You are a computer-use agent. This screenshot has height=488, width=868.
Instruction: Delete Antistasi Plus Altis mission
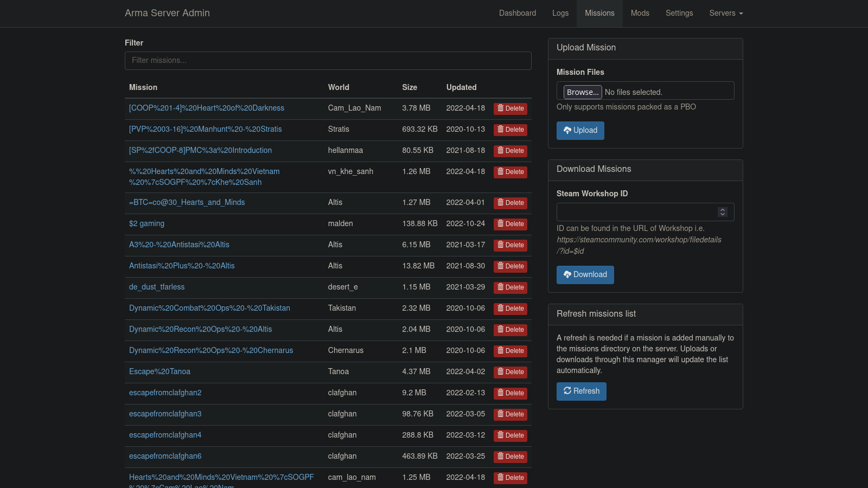[x=510, y=266]
